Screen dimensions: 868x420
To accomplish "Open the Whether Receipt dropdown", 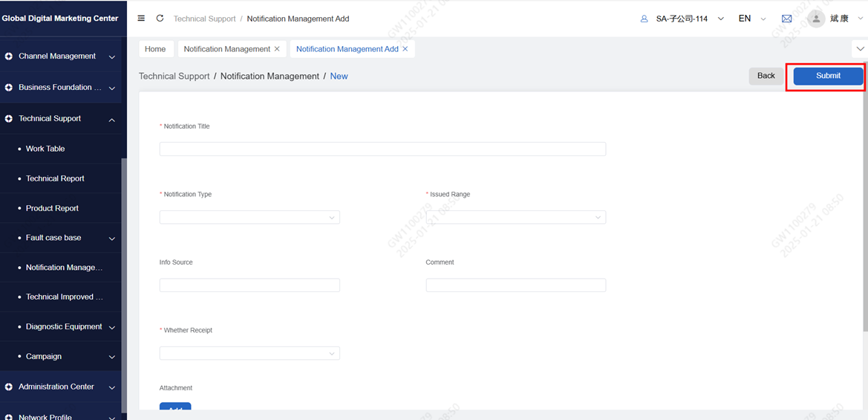I will click(x=249, y=354).
